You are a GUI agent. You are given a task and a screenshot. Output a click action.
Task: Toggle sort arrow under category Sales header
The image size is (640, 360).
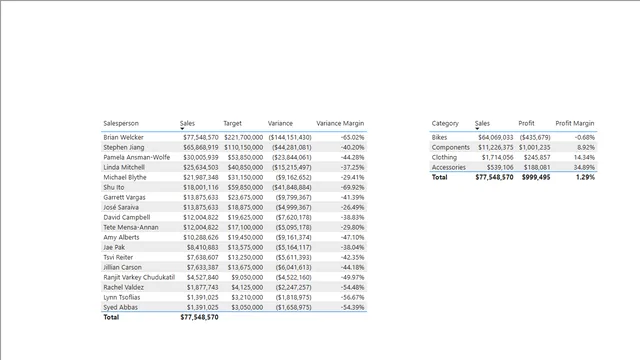pyautogui.click(x=477, y=129)
